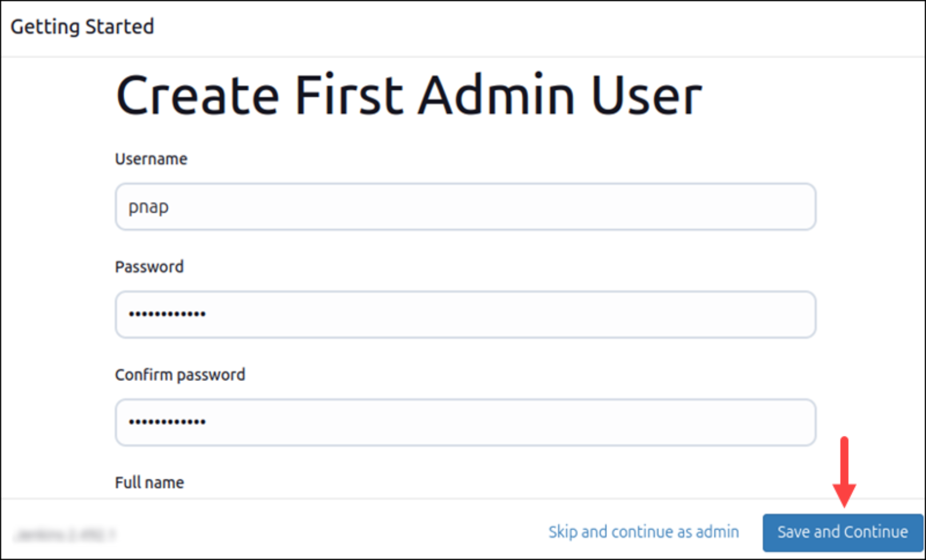Click the Getting Started header text

tap(84, 26)
